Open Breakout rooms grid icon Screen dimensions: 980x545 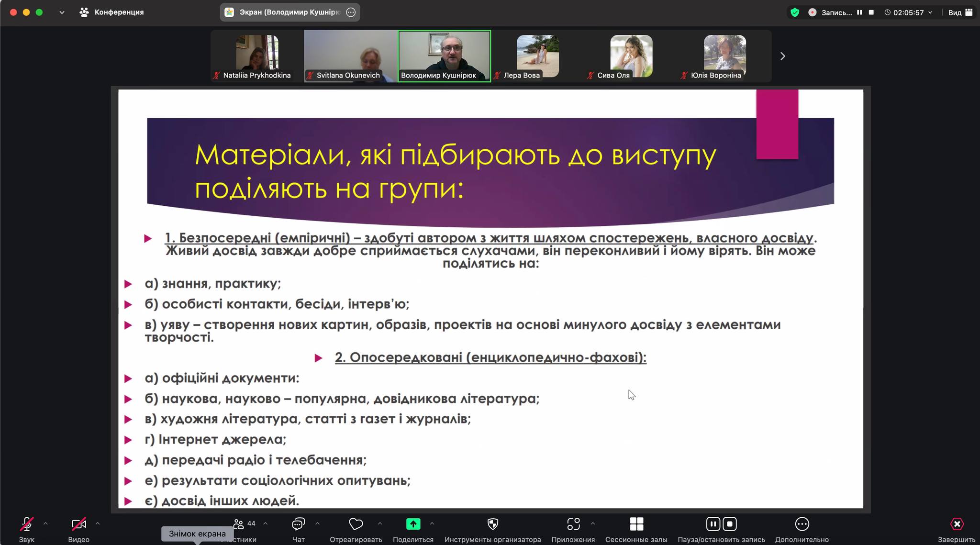(x=636, y=524)
